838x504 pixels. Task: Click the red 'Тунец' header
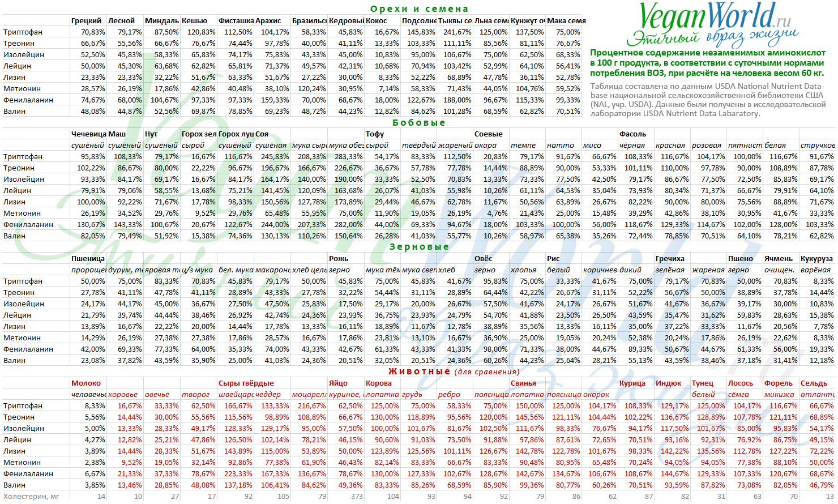pyautogui.click(x=703, y=383)
